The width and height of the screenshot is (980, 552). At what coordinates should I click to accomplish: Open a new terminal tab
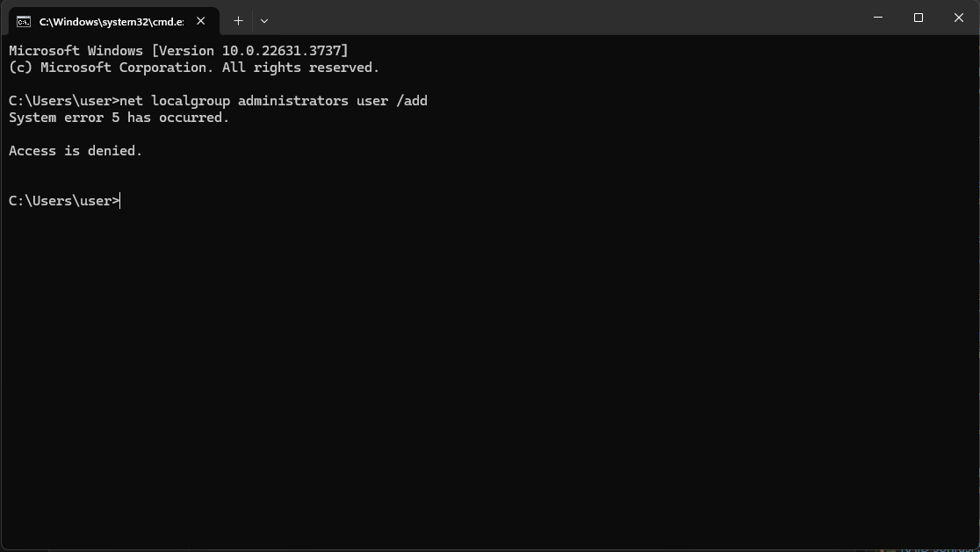(238, 20)
